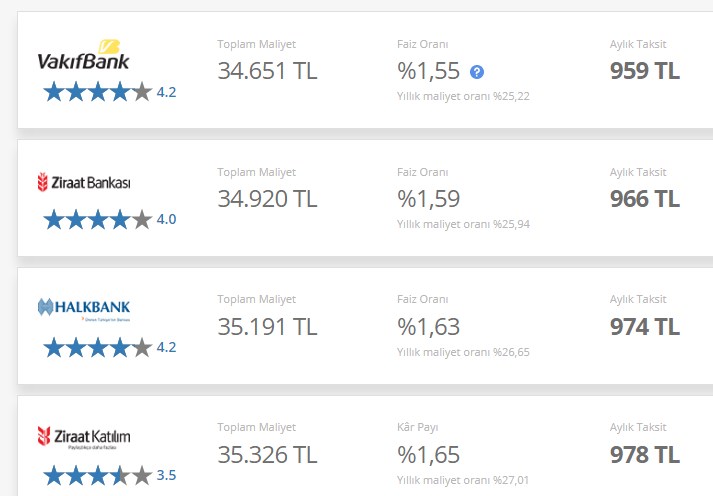The height and width of the screenshot is (496, 713).
Task: Click the VakıfBank logo
Action: click(84, 55)
